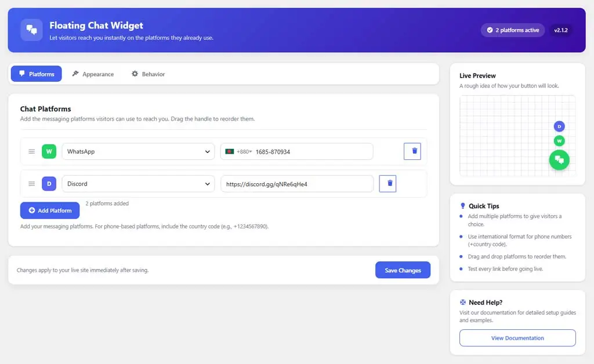Delete the Discord platform row
Screen dimensions: 594x364
click(x=387, y=184)
